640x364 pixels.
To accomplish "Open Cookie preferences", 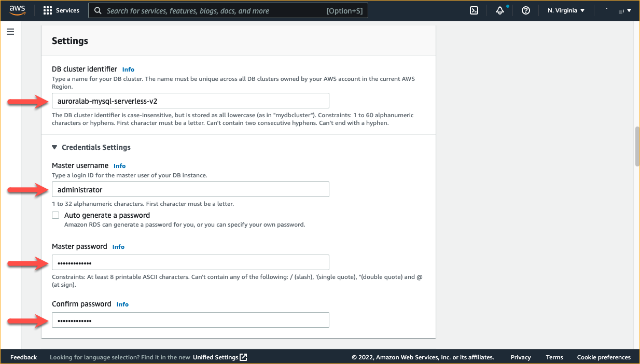I will [604, 357].
